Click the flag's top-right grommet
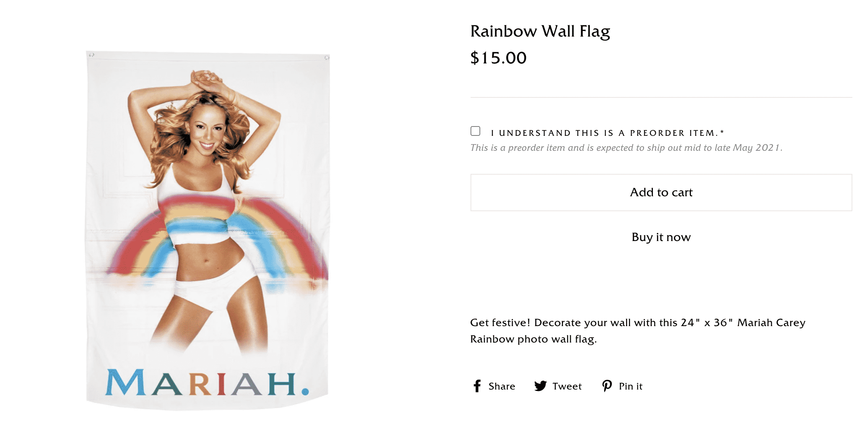This screenshot has height=441, width=868. 327,57
